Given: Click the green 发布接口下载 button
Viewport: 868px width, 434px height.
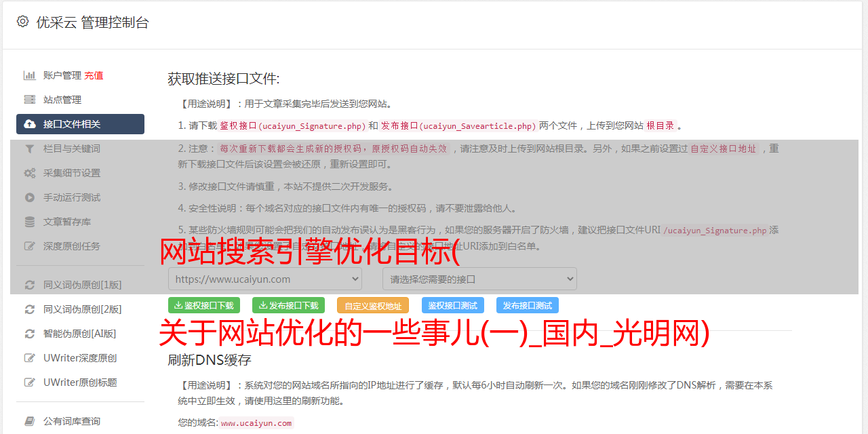Looking at the screenshot, I should tap(288, 305).
